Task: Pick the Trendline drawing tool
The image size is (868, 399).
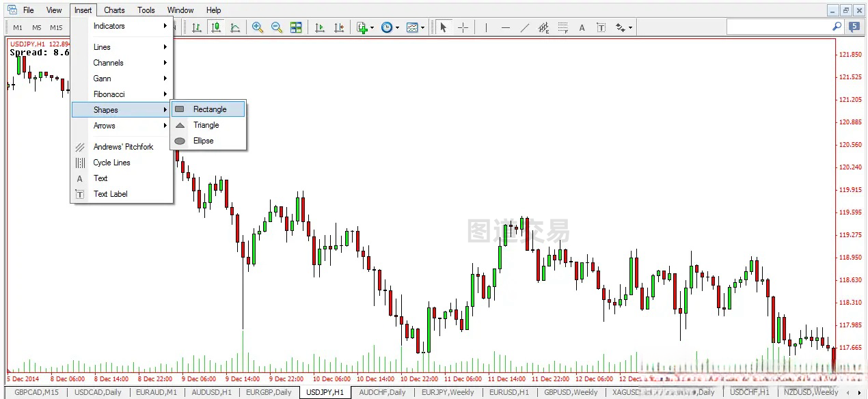Action: [524, 27]
